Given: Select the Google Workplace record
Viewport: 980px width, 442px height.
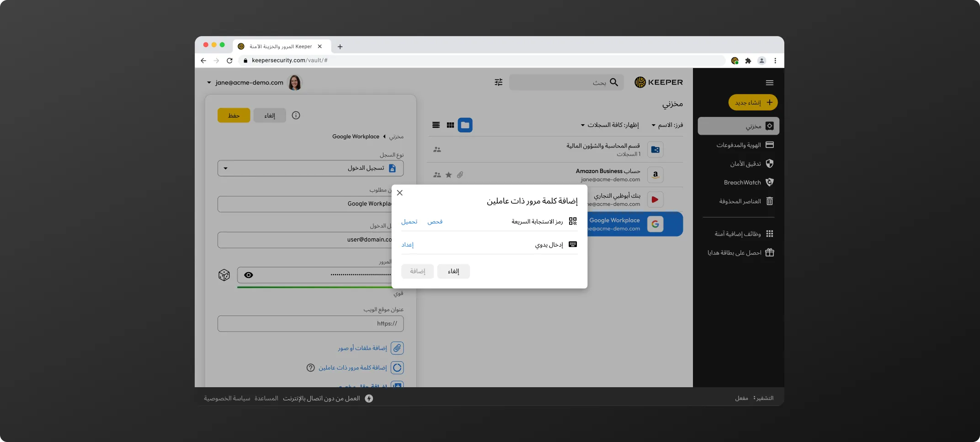Looking at the screenshot, I should [x=635, y=224].
